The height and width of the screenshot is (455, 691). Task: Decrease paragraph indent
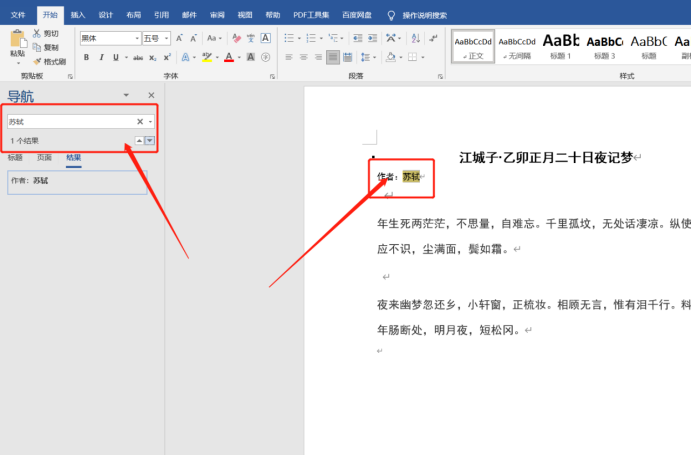[x=357, y=38]
